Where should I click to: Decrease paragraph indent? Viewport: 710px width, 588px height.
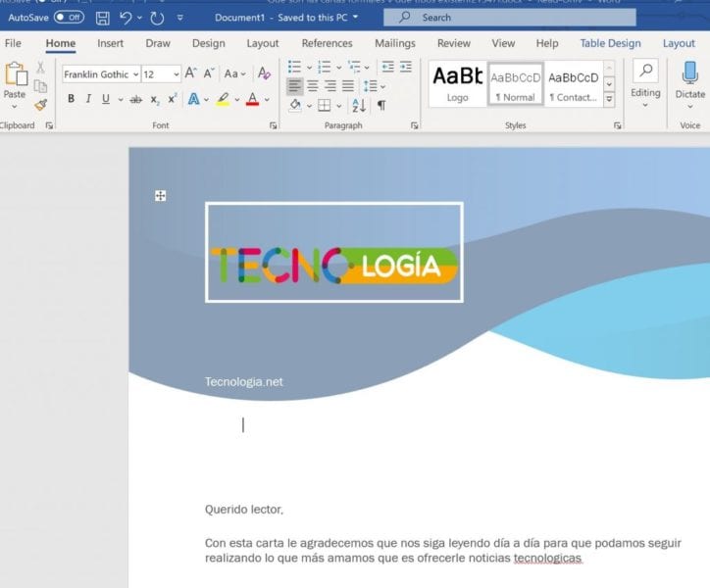tap(387, 67)
